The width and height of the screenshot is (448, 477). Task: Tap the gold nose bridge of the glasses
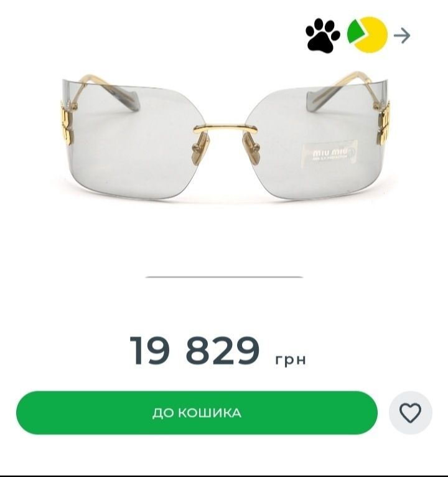225,128
